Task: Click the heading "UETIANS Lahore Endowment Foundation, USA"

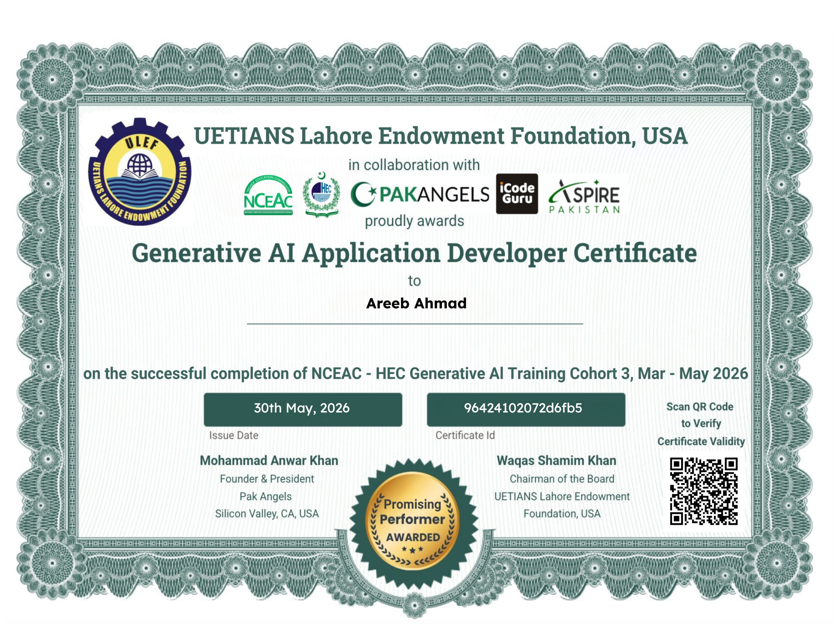Action: (x=441, y=136)
